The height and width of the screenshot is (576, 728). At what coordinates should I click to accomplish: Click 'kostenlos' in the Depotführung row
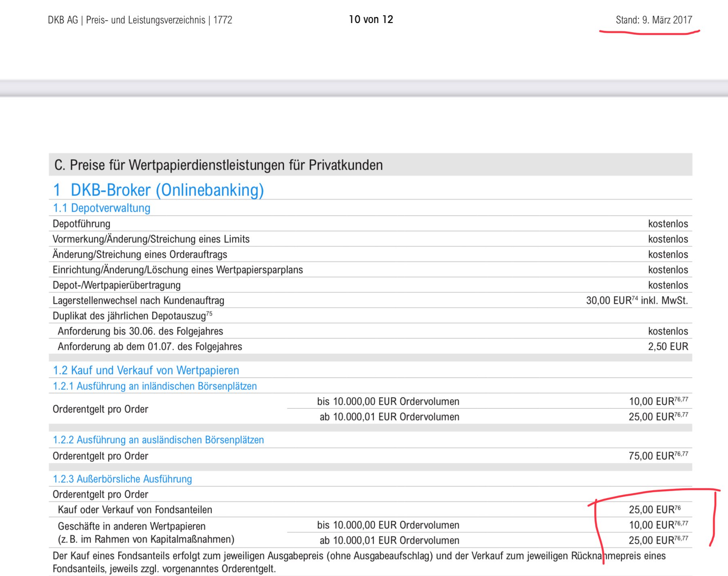[x=668, y=223]
